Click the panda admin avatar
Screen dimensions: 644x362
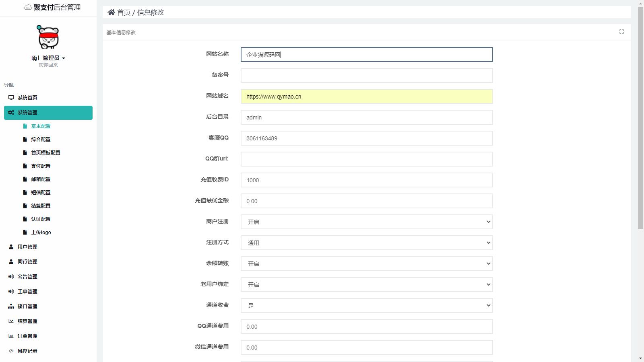coord(48,37)
